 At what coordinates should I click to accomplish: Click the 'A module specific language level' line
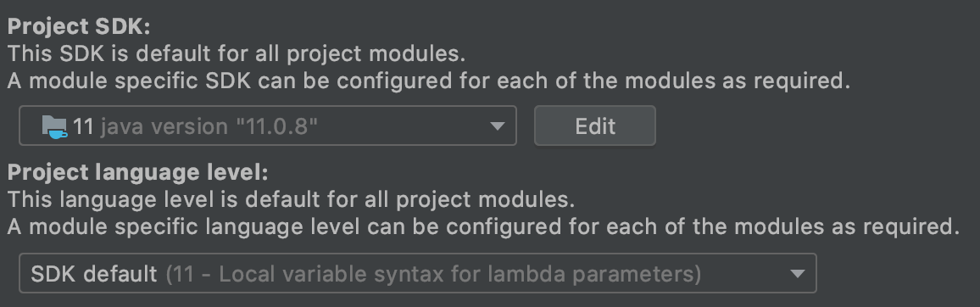tap(483, 227)
